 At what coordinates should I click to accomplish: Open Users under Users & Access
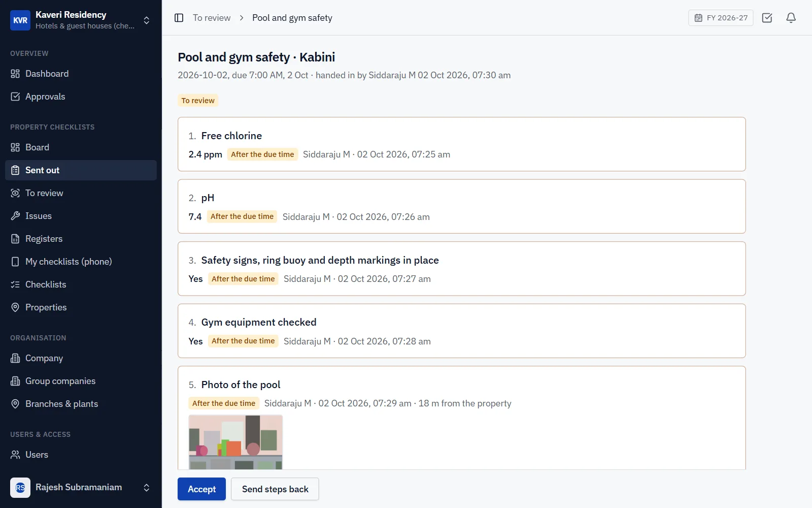click(x=81, y=455)
